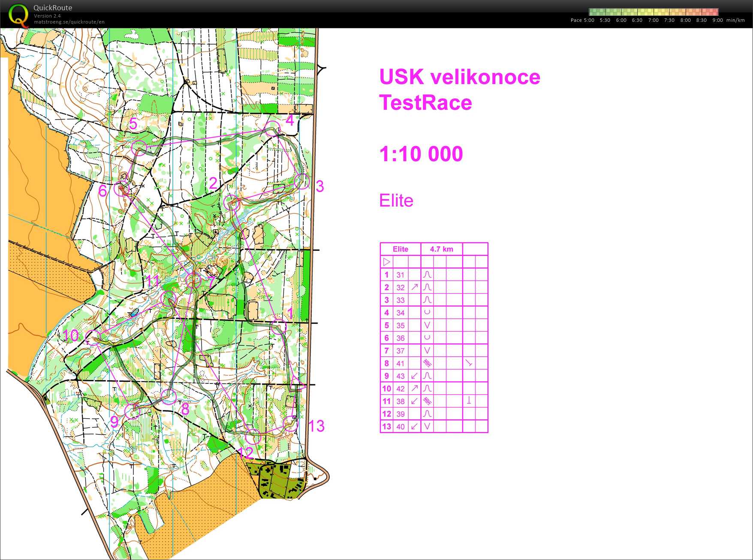The image size is (753, 560).
Task: Open the matstroeng.se/quickroute/en link
Action: [69, 22]
